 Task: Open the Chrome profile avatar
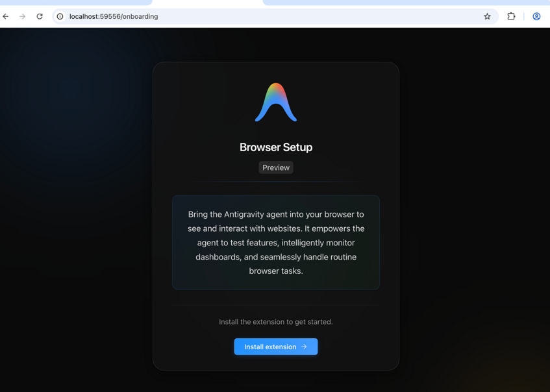[x=536, y=16]
